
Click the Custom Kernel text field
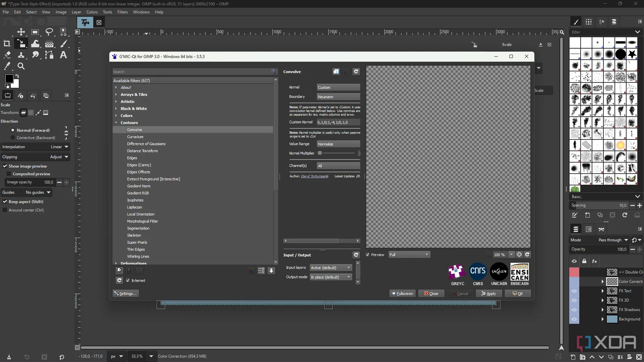(x=338, y=122)
